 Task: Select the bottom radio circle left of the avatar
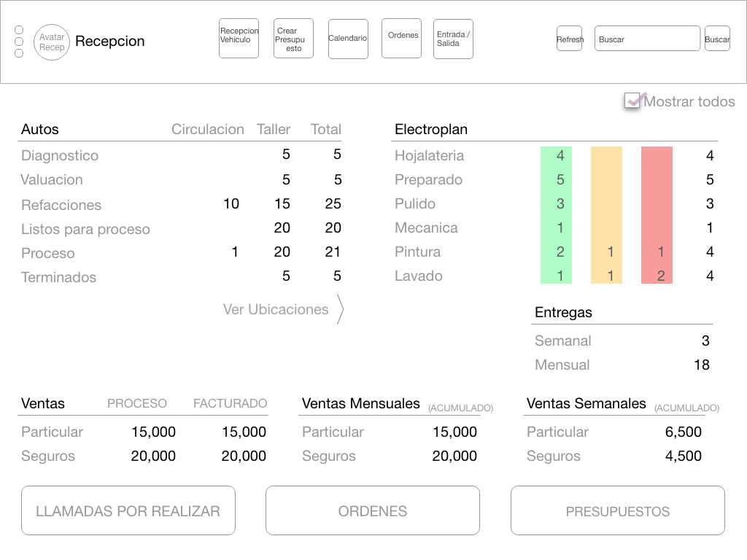click(x=19, y=53)
